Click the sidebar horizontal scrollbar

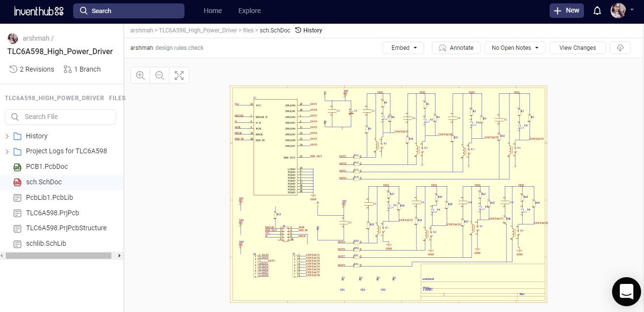(59, 255)
